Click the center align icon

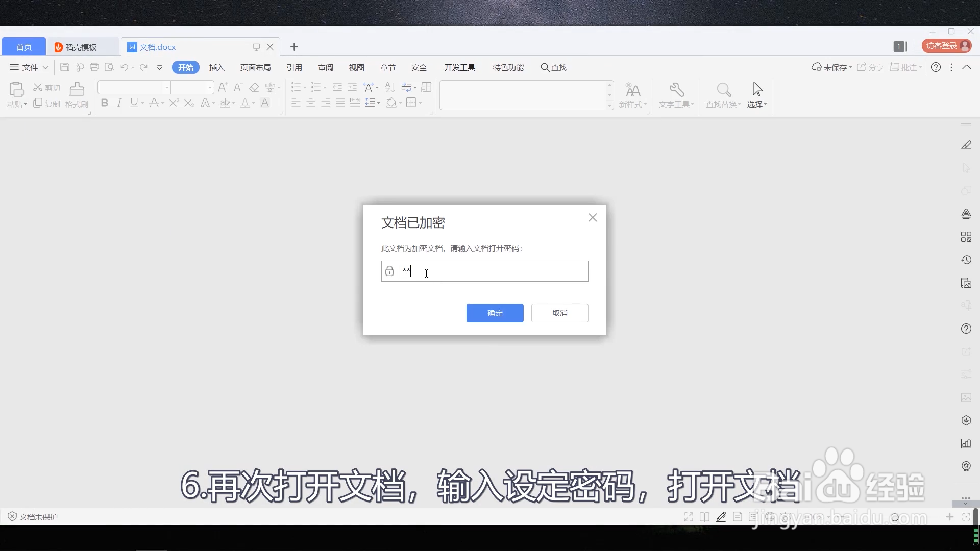(311, 103)
